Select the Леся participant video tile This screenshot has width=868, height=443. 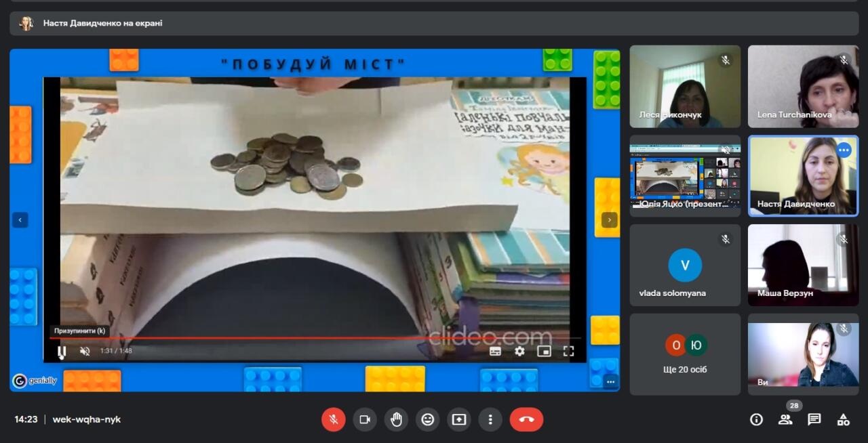click(x=685, y=87)
